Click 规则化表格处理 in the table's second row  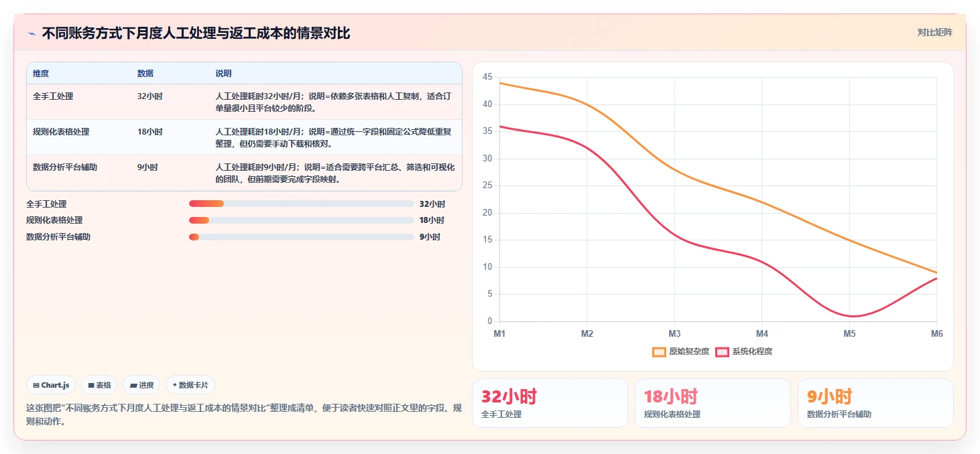61,131
